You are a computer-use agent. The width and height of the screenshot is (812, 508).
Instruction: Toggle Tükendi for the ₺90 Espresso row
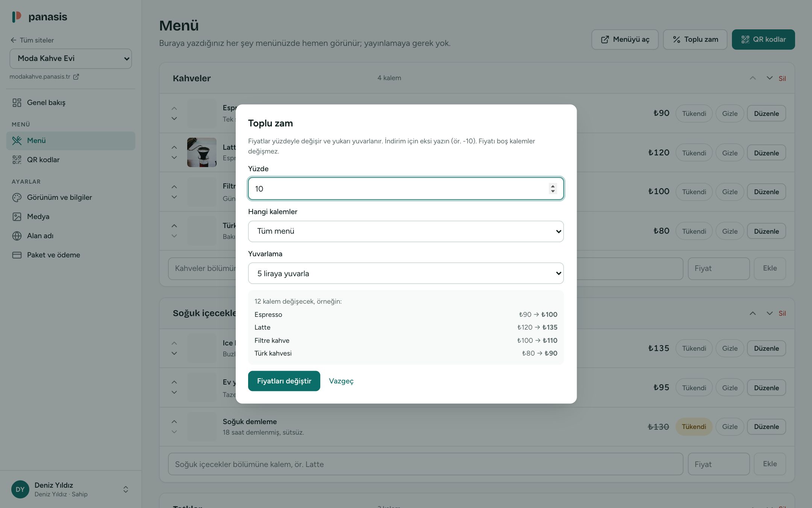[694, 113]
